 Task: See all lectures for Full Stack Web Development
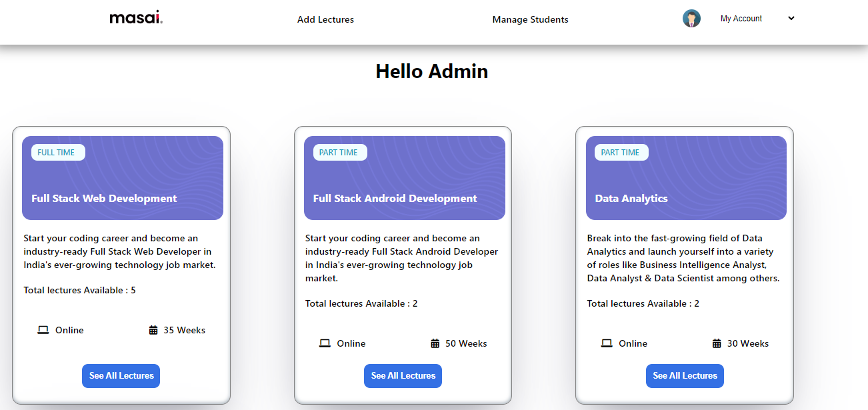click(x=121, y=376)
